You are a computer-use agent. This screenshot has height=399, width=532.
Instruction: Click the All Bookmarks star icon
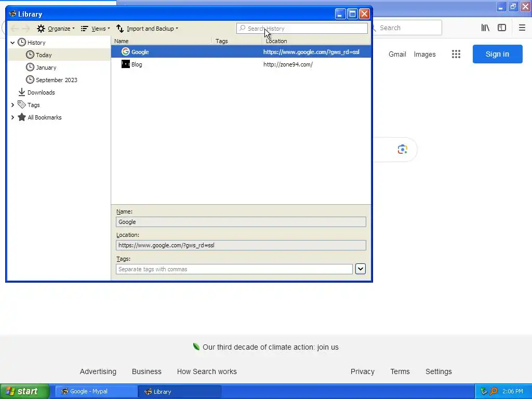tap(22, 117)
